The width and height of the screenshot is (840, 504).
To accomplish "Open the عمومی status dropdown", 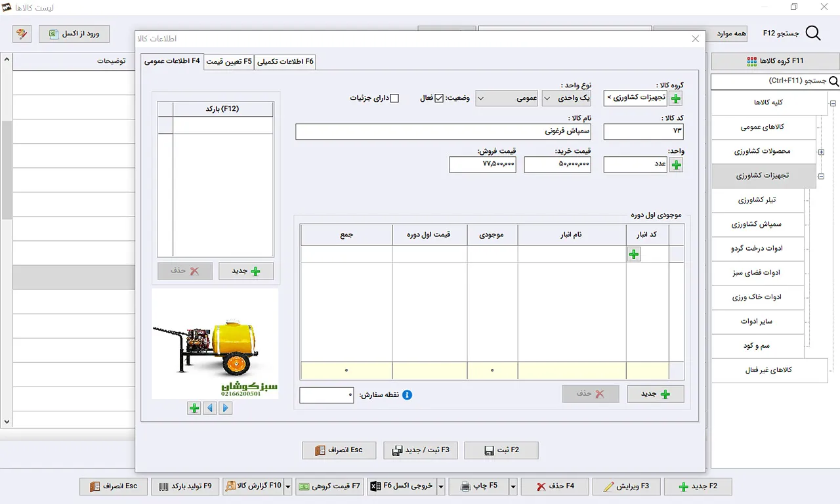I will pyautogui.click(x=507, y=98).
